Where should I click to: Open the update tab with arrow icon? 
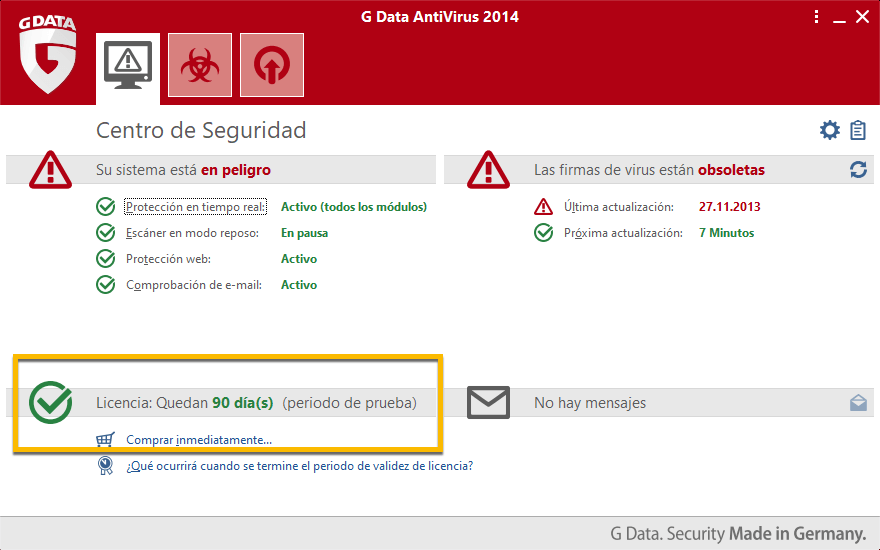[272, 65]
